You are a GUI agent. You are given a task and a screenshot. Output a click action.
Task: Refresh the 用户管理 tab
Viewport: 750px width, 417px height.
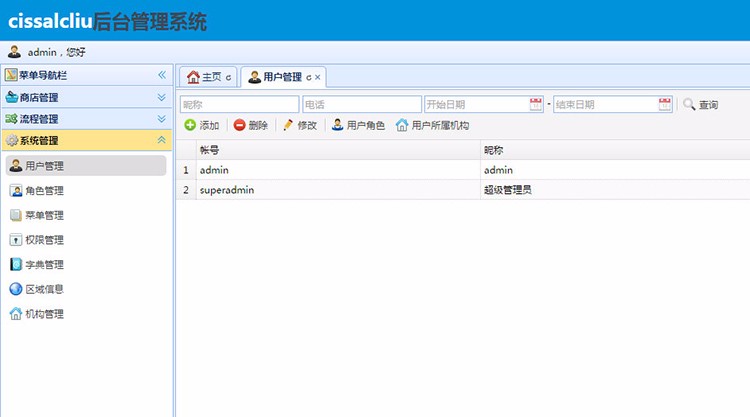point(309,77)
